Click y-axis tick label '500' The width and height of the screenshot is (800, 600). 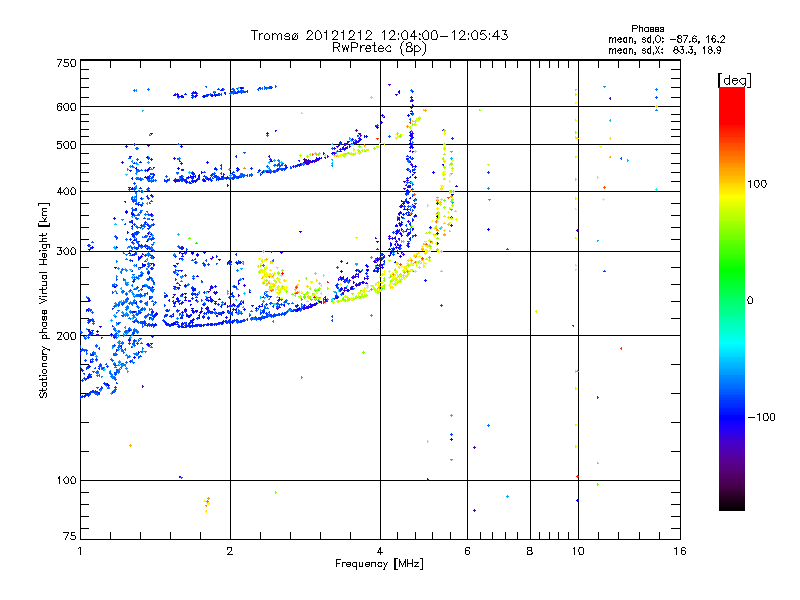pyautogui.click(x=66, y=145)
